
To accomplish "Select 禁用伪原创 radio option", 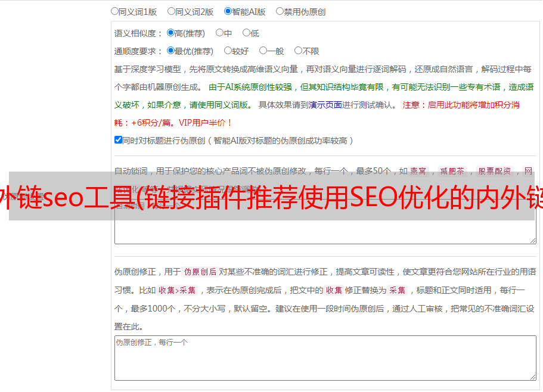I will [280, 11].
